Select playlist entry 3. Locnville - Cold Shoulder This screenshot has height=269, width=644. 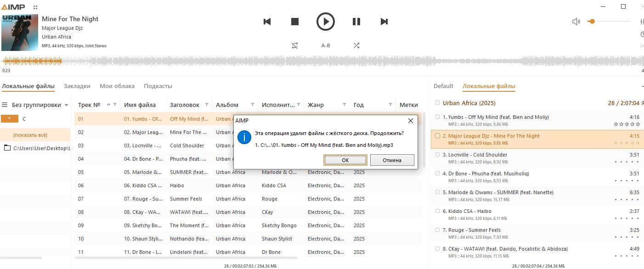tap(537, 158)
